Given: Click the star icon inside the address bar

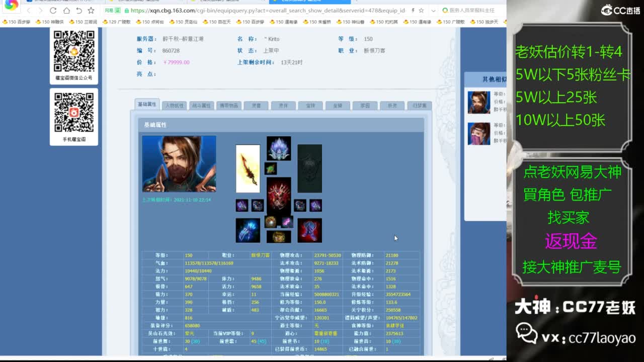Looking at the screenshot, I should pyautogui.click(x=421, y=11).
